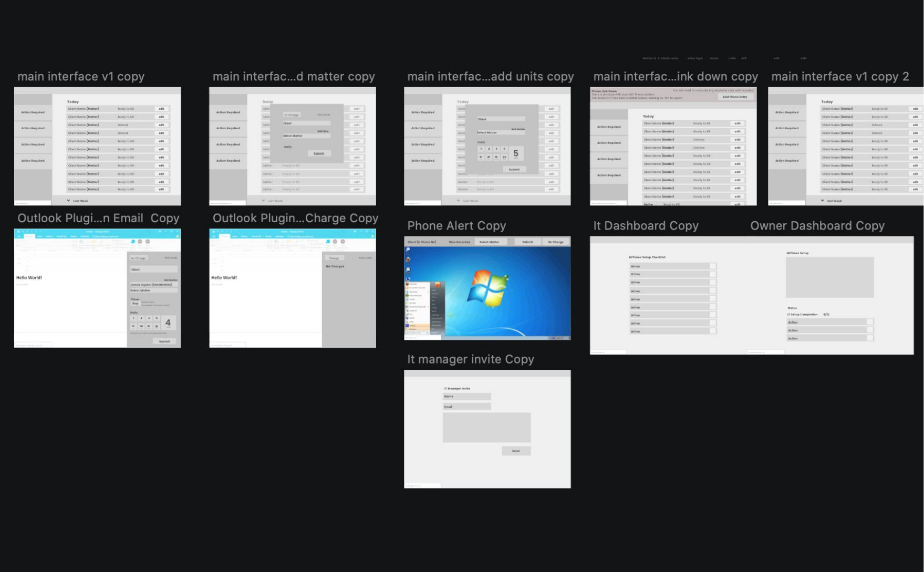Select frame title Phone Alert Copy

456,226
